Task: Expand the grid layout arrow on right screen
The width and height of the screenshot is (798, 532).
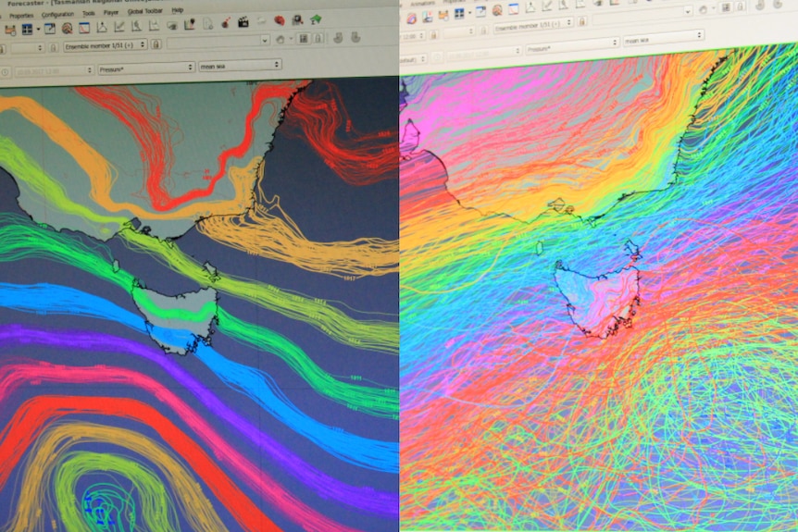Action: point(469,12)
